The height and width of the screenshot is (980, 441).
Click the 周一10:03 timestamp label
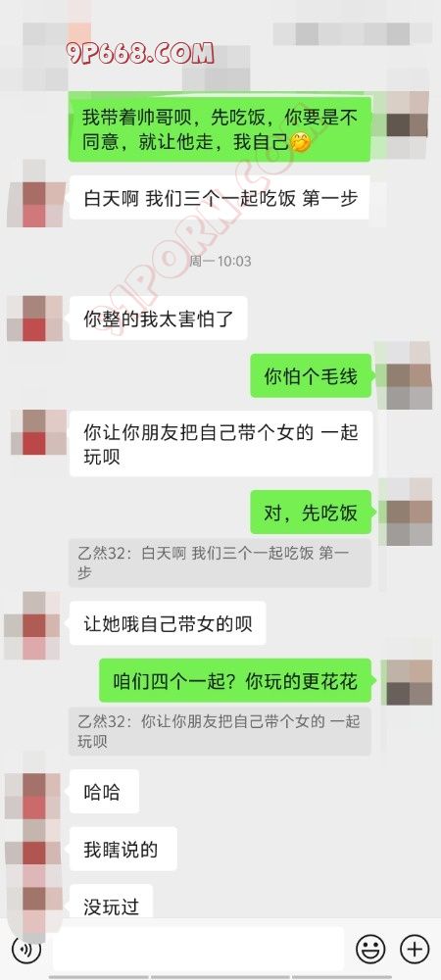pyautogui.click(x=220, y=262)
